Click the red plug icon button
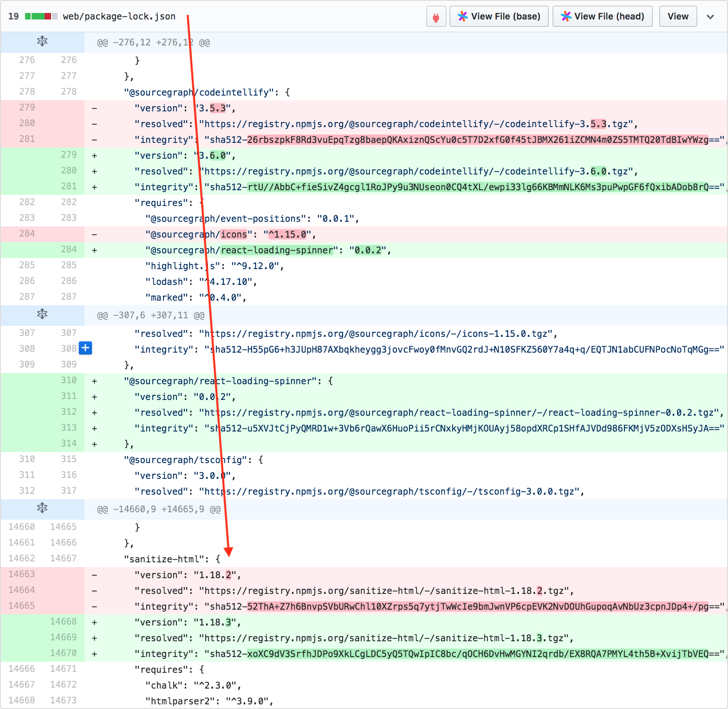Image resolution: width=728 pixels, height=709 pixels. tap(436, 17)
